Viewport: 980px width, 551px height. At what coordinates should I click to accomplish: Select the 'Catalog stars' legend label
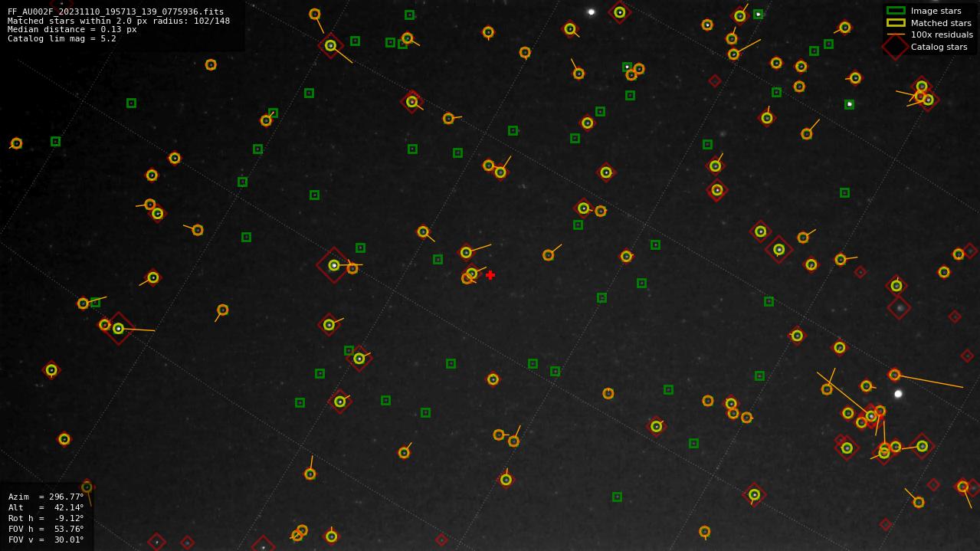pos(939,47)
